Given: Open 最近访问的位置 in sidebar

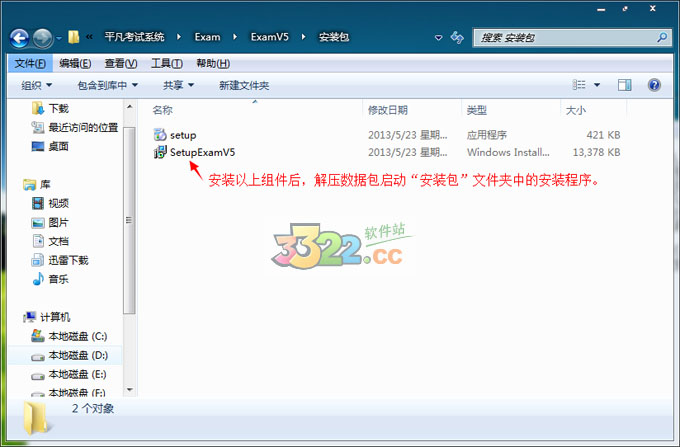Looking at the screenshot, I should click(x=83, y=127).
